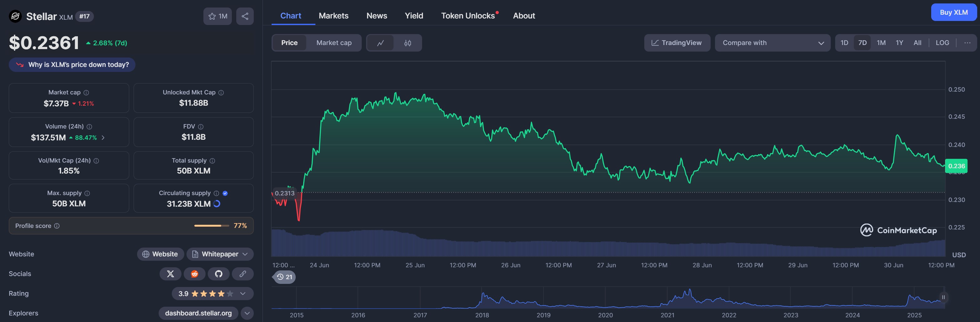
Task: Open the share icon button
Action: click(x=245, y=16)
